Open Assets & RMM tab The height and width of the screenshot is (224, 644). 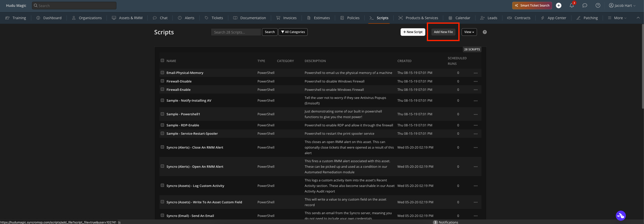pyautogui.click(x=127, y=18)
